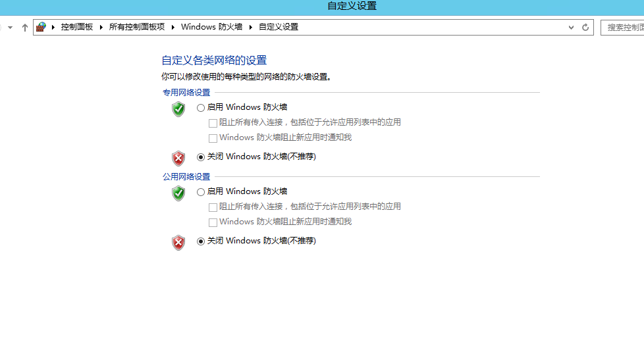Expand the arrow after Windows 防火墙
Screen dimensions: 644x350
pyautogui.click(x=250, y=28)
